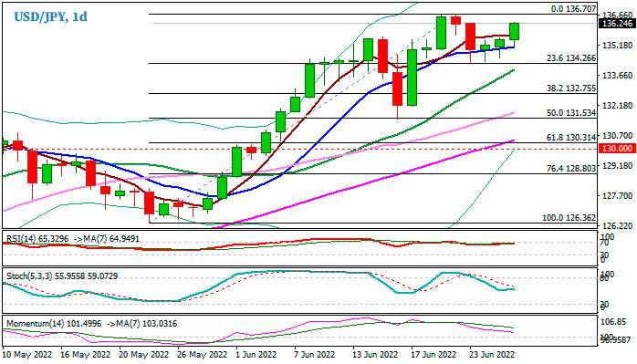Select the 50.0 131.534 Fibonacci level label
The width and height of the screenshot is (637, 364).
point(571,113)
